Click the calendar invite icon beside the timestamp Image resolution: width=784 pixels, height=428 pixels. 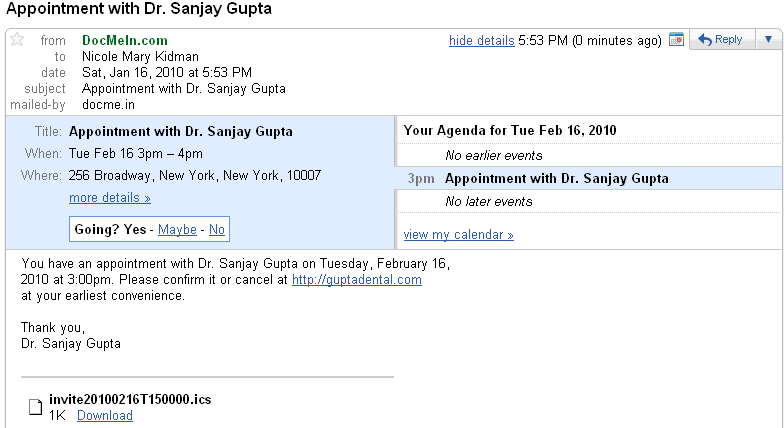tap(676, 40)
